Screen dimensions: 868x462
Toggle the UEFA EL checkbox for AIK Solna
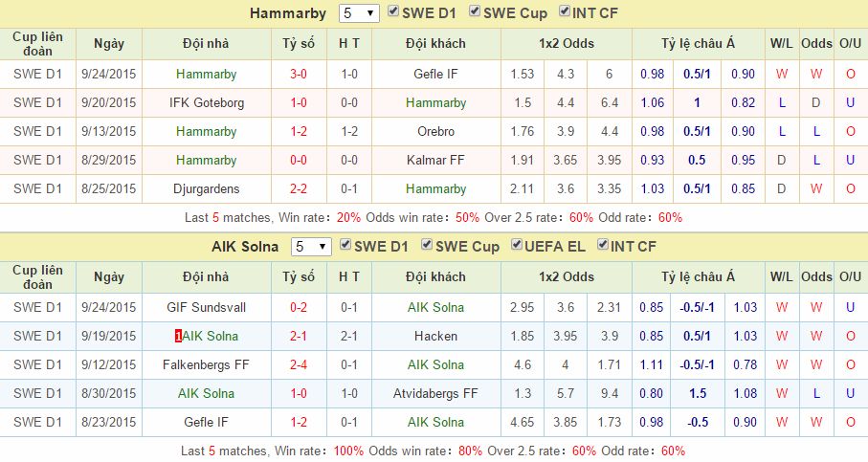(x=518, y=246)
